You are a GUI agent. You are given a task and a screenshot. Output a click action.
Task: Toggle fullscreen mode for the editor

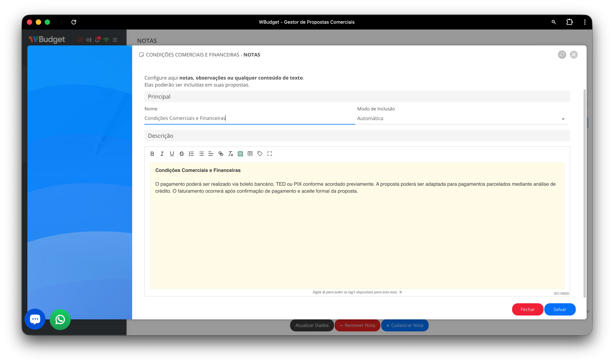coord(270,154)
